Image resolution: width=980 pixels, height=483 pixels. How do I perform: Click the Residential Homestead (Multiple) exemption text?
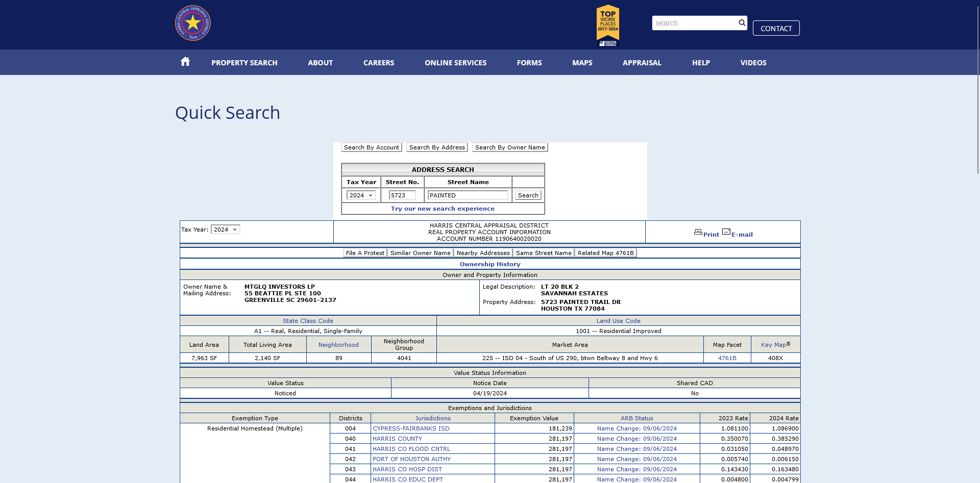point(255,428)
